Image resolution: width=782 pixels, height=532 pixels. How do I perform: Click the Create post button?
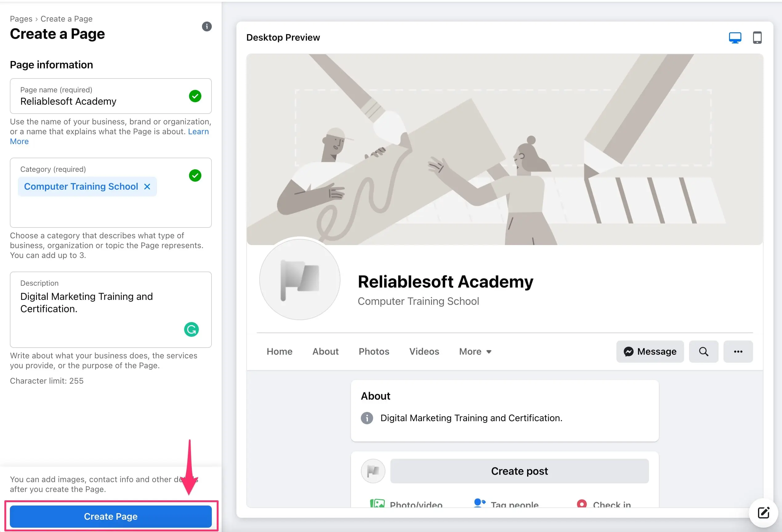pos(519,471)
